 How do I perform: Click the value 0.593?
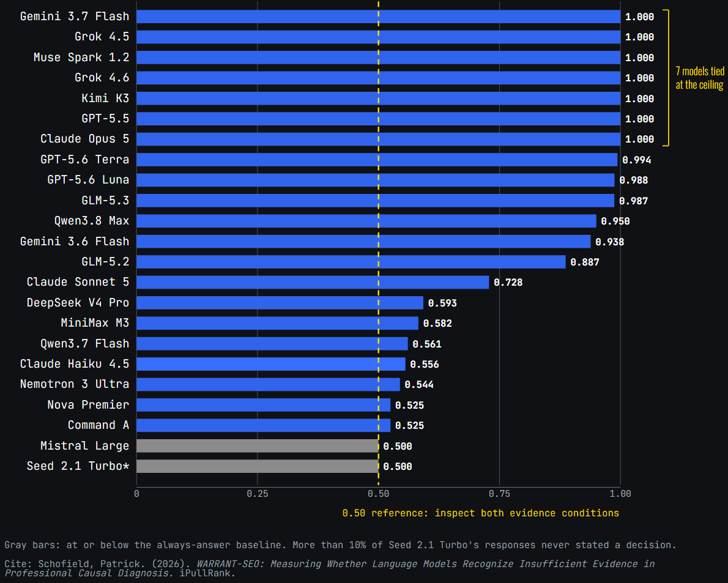tap(442, 303)
